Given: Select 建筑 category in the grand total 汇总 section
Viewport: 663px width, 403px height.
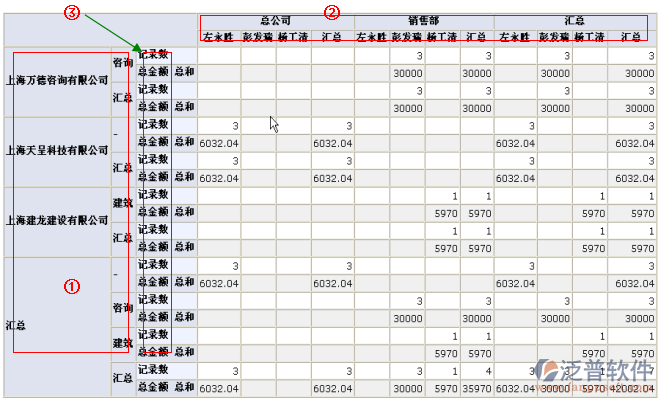Looking at the screenshot, I should [x=123, y=343].
